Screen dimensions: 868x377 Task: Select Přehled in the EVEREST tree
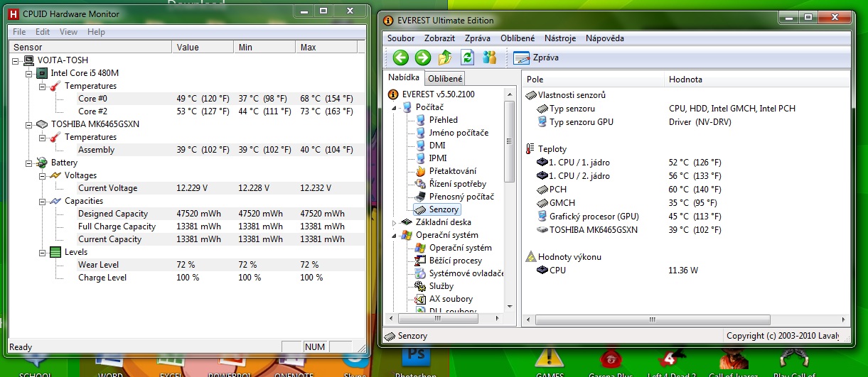point(436,119)
